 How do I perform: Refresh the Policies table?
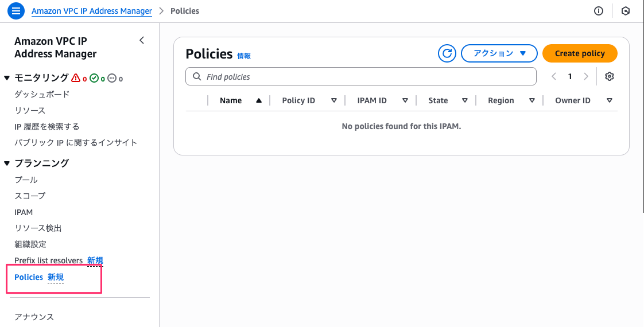coord(447,53)
